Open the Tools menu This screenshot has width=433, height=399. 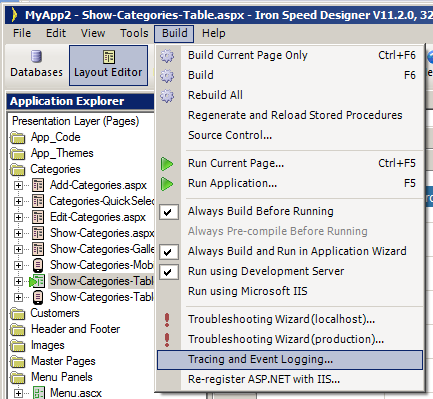(x=134, y=33)
